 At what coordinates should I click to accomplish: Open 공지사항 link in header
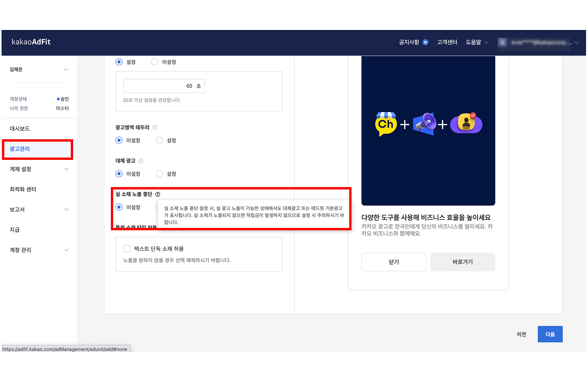(409, 42)
